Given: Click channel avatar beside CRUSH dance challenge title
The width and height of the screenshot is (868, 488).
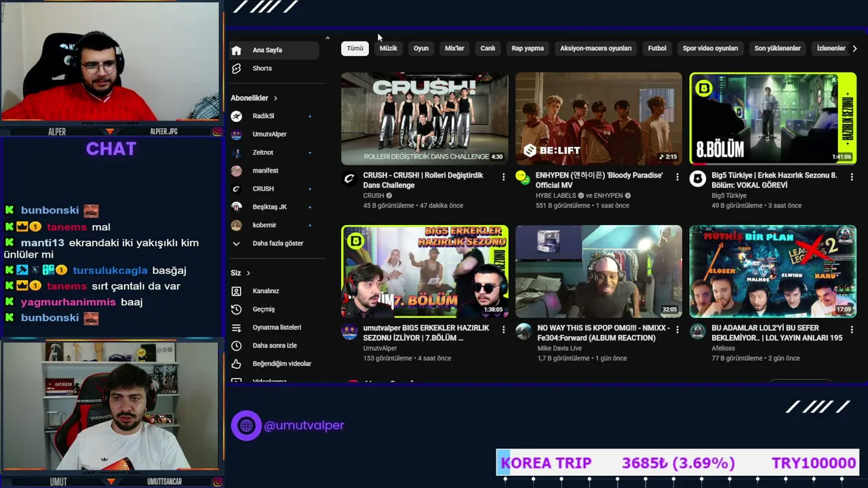Looking at the screenshot, I should click(x=349, y=179).
